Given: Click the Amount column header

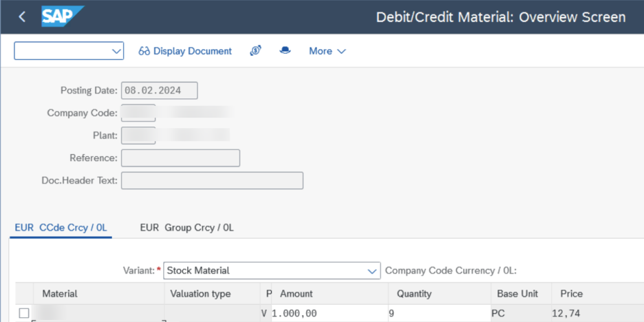Looking at the screenshot, I should (x=330, y=294).
